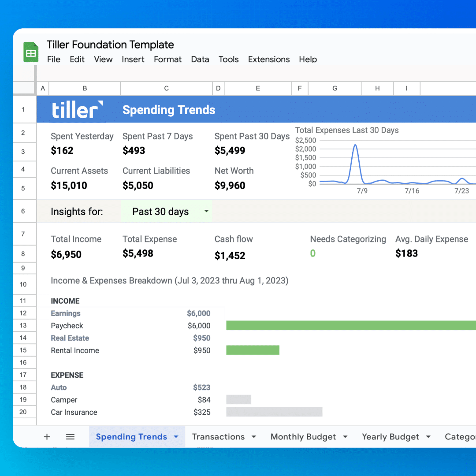Expand the Transactions tab arrow
Viewport: 476px width, 476px height.
(x=254, y=437)
